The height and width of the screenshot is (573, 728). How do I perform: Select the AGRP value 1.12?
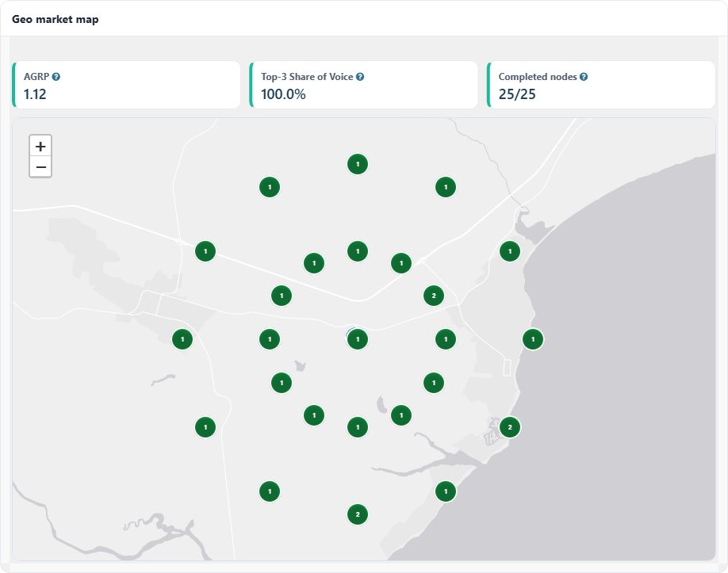tap(35, 94)
